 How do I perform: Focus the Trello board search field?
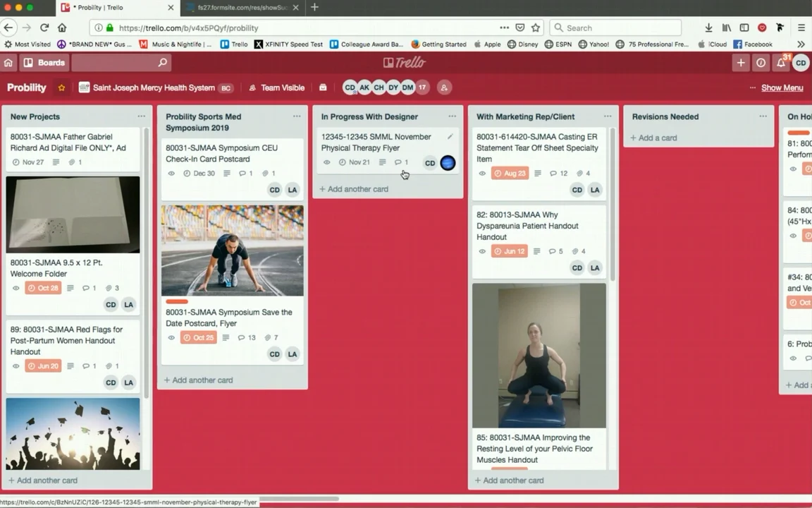[121, 63]
